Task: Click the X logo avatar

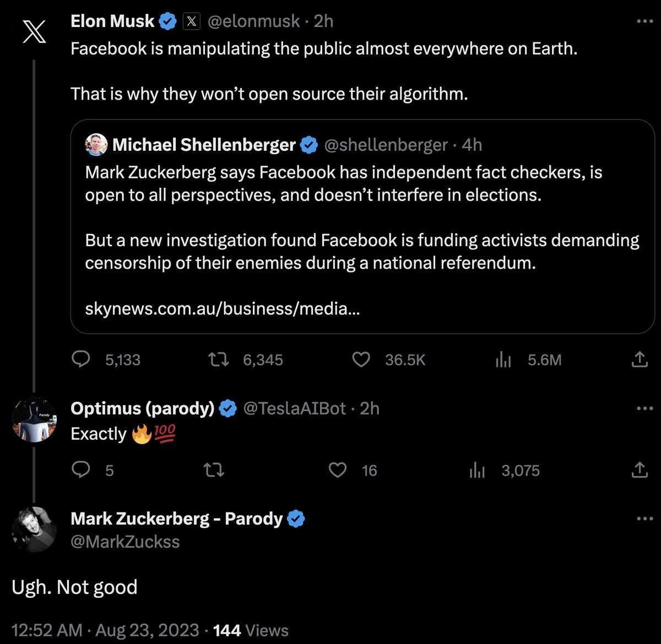Action: tap(34, 32)
